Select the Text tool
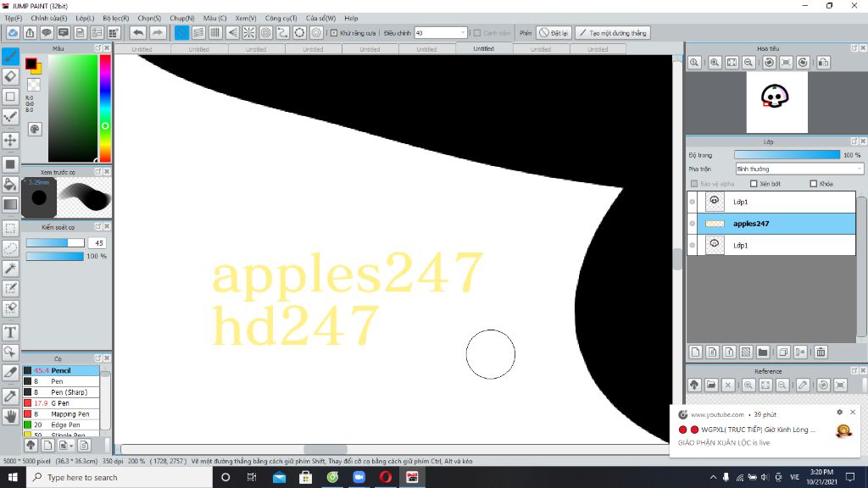Image resolution: width=868 pixels, height=488 pixels. pyautogui.click(x=10, y=332)
